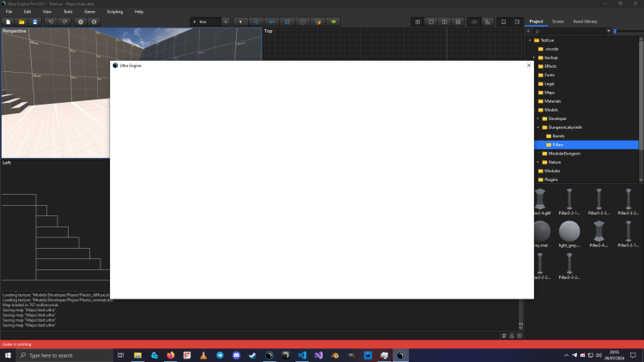Toggle the bottom console panel visibility

pos(503,21)
